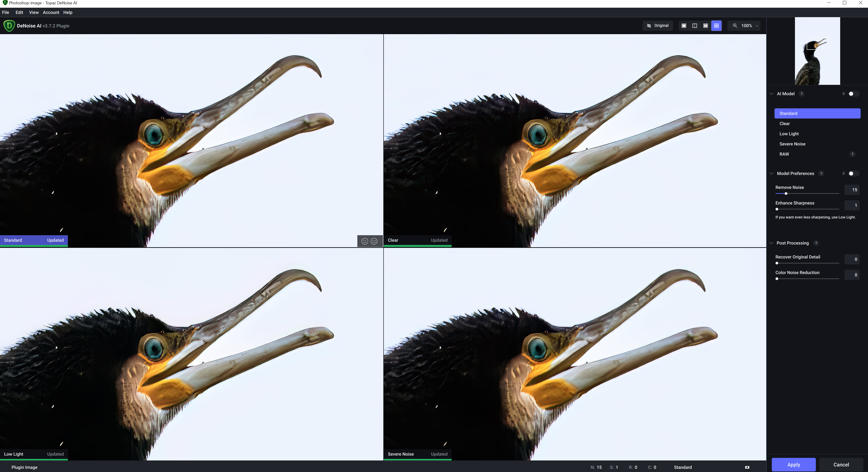868x472 pixels.
Task: Click the zoom magnifier icon
Action: point(735,26)
